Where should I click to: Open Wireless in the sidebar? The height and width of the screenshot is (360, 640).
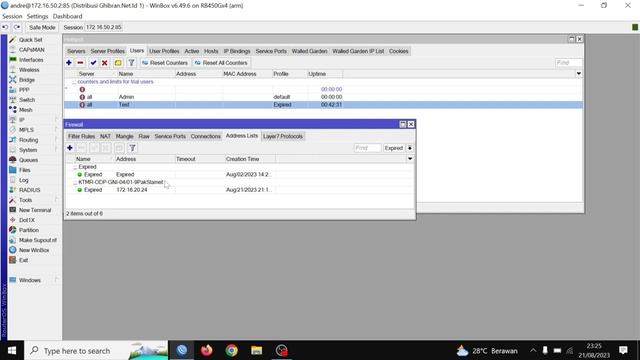pyautogui.click(x=29, y=70)
